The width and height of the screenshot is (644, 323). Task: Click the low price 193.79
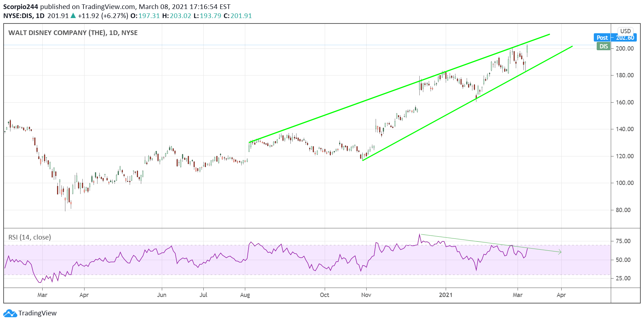(x=210, y=16)
